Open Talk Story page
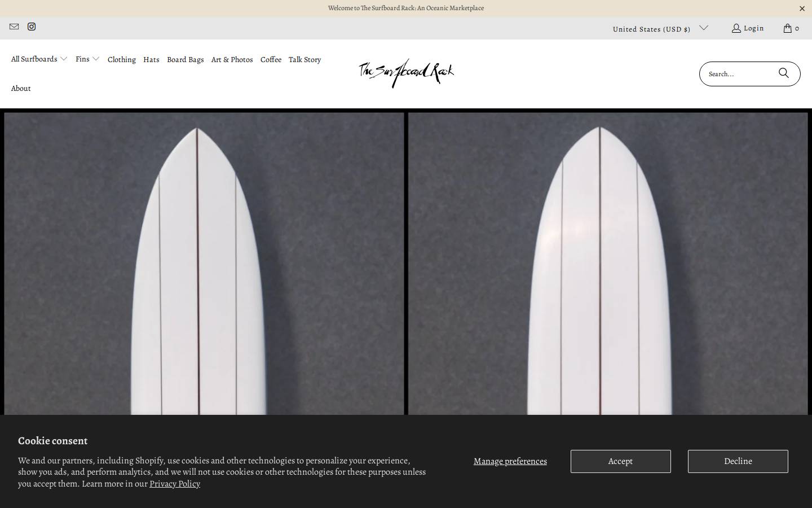 coord(304,60)
